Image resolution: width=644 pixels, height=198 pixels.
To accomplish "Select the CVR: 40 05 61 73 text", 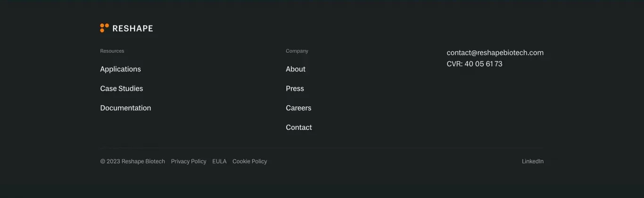I will coord(474,64).
